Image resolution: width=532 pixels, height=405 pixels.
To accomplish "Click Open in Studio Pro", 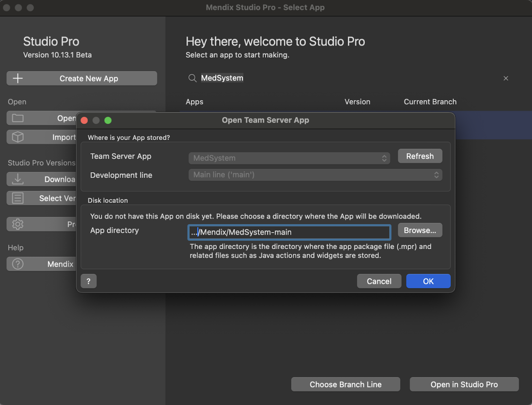I will pos(464,384).
